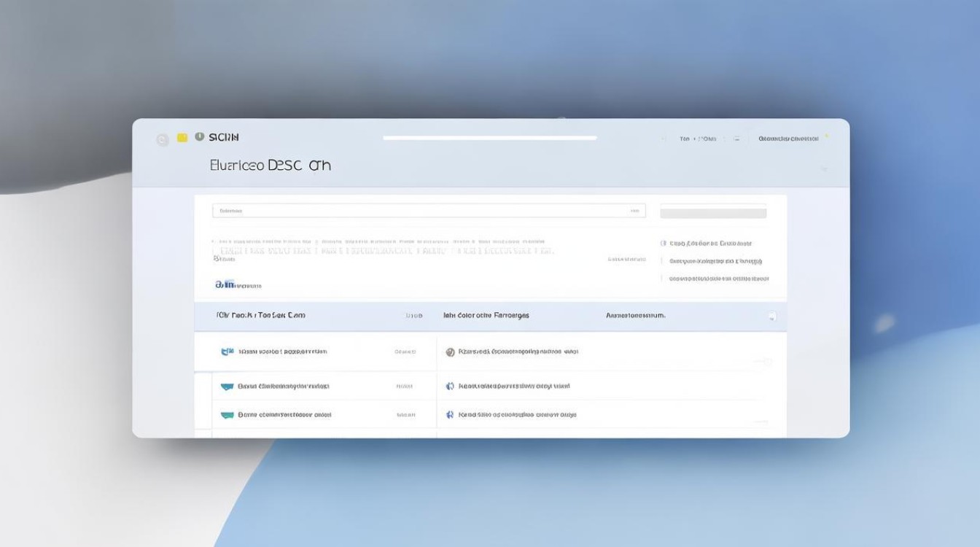Click the white progress bar in title bar
The width and height of the screenshot is (980, 547).
tap(490, 138)
